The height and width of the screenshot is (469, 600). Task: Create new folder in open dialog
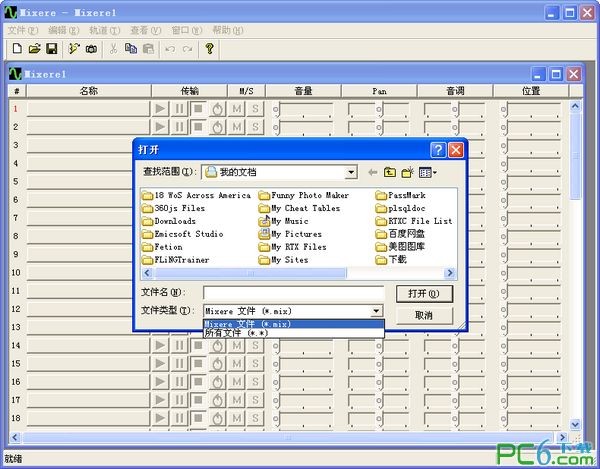[408, 172]
